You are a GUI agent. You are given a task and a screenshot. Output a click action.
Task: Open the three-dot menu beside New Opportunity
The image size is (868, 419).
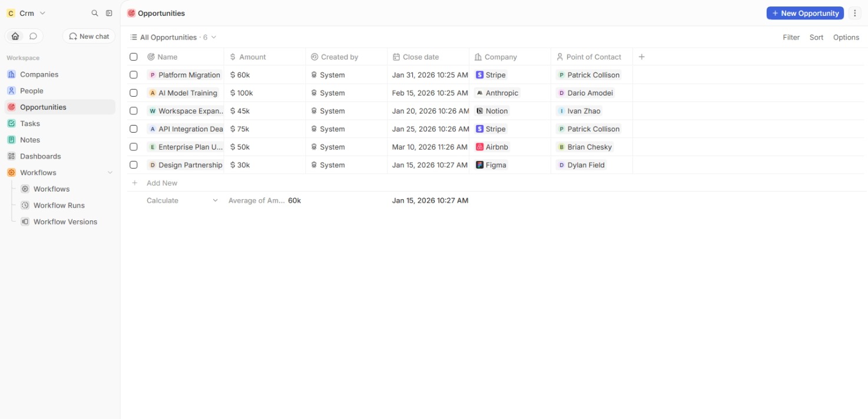[x=855, y=13]
